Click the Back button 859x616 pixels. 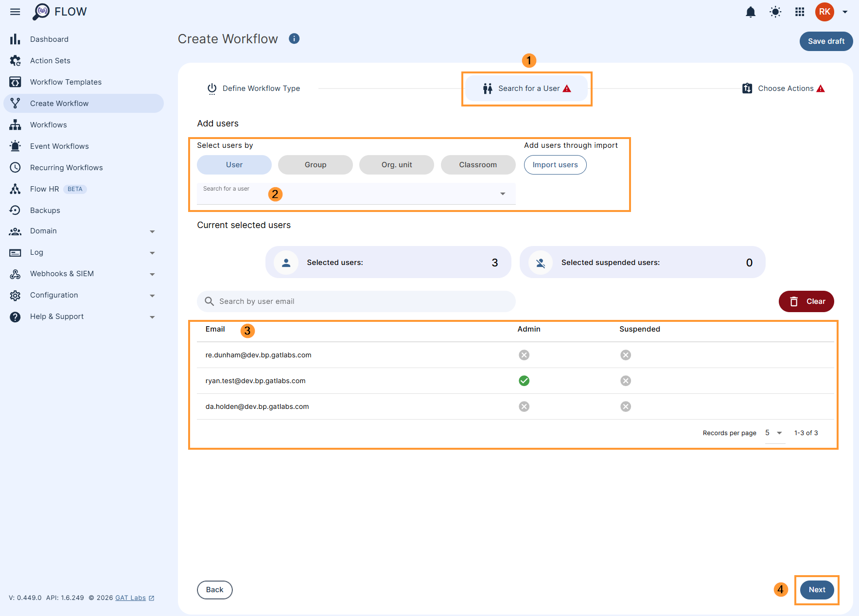click(x=214, y=590)
